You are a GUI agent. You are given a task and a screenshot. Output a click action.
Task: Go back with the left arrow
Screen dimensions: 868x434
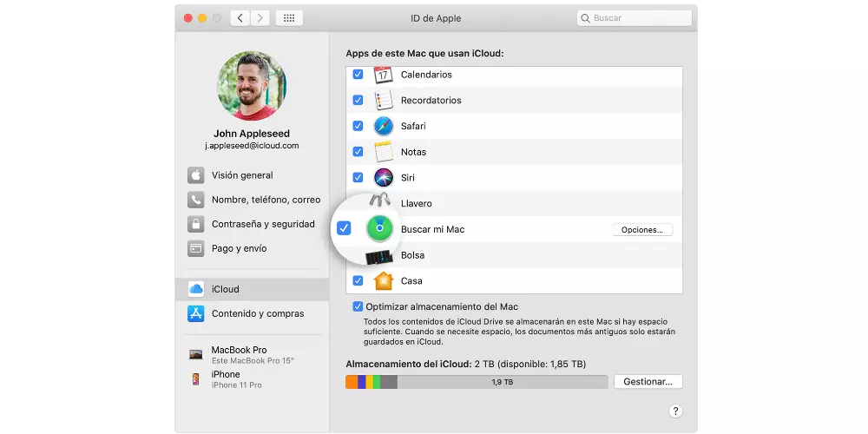click(240, 17)
